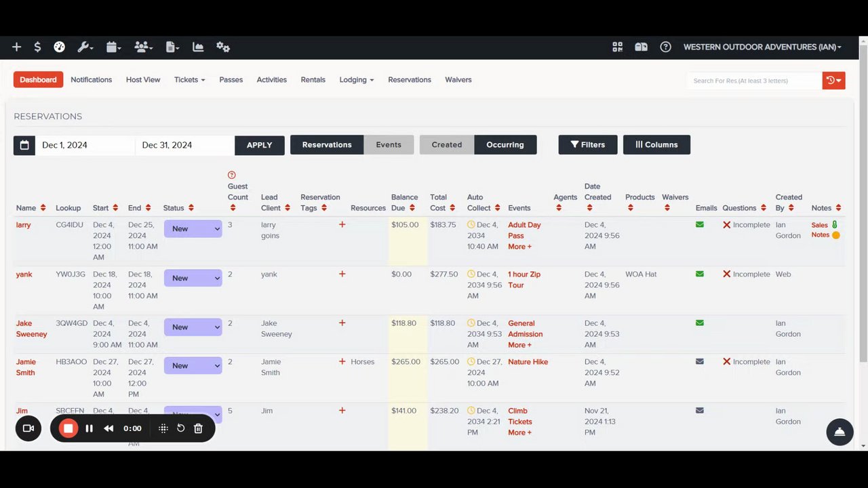
Task: Click the concierge bell icon
Action: pyautogui.click(x=840, y=432)
